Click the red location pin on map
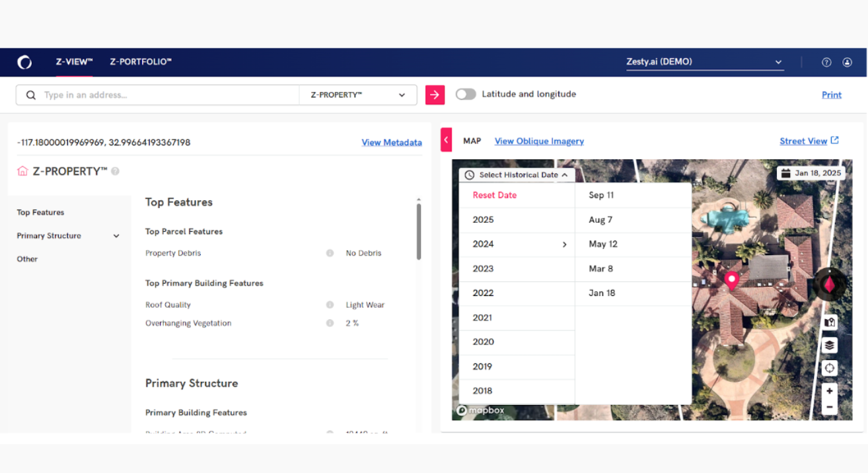 [731, 281]
